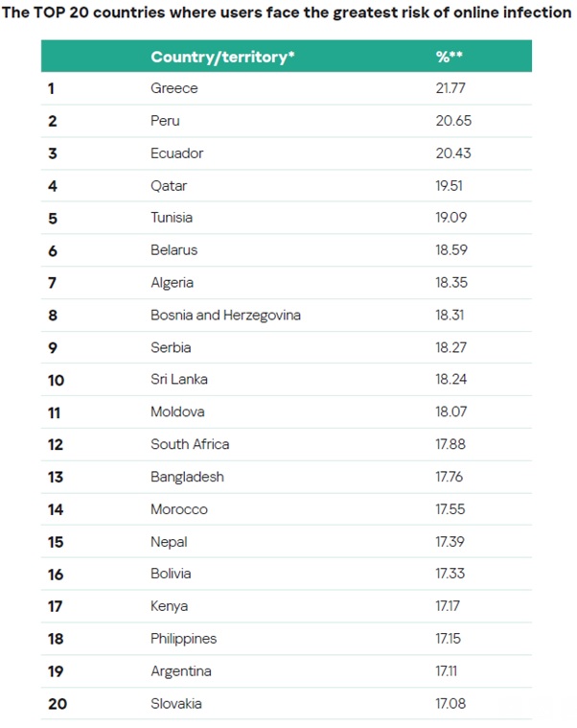The height and width of the screenshot is (728, 577).
Task: Select the Moldova country cell
Action: click(x=177, y=411)
